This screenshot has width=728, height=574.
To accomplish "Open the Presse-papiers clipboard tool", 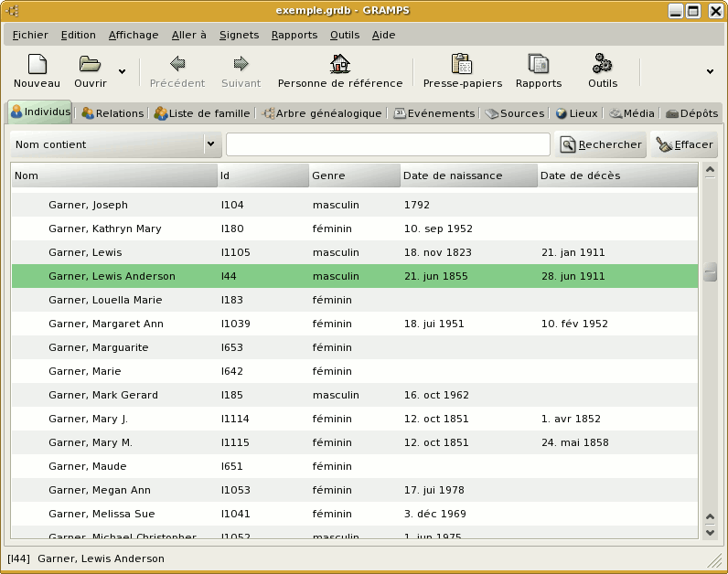I will coord(462,65).
